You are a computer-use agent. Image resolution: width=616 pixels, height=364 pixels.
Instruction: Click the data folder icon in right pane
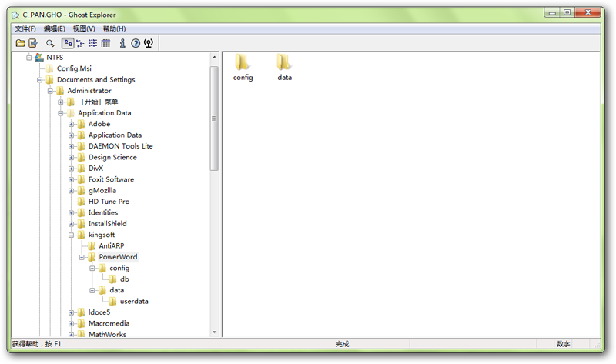[x=284, y=62]
